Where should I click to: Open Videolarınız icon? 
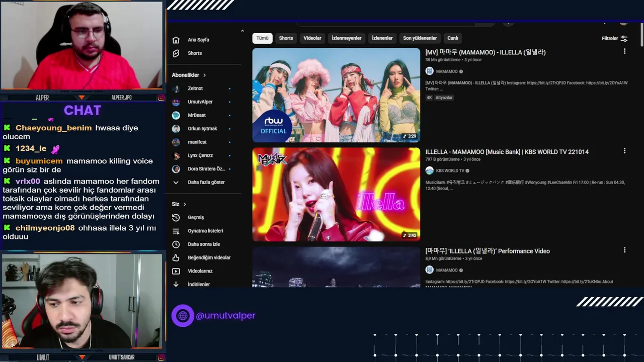pos(176,271)
